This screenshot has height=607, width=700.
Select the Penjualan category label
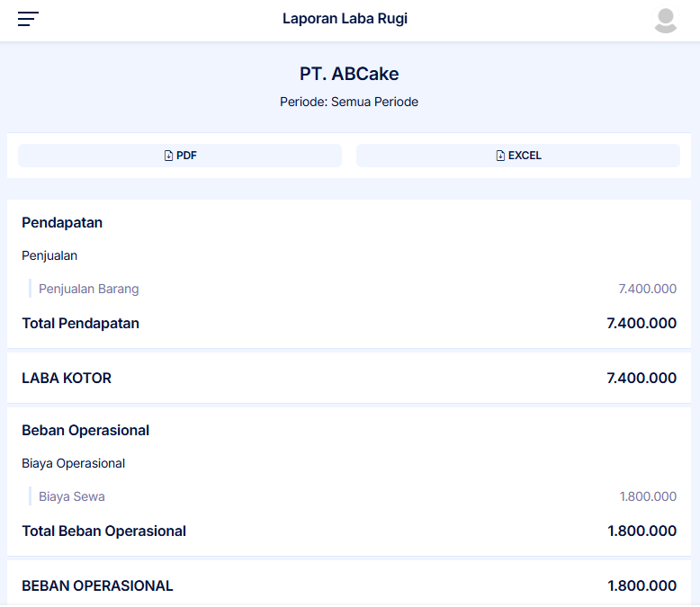(x=49, y=255)
